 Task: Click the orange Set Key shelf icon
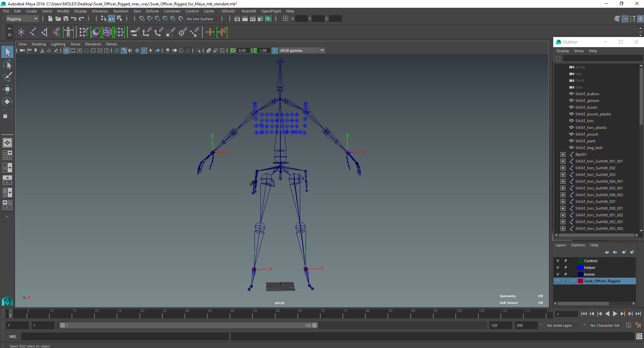coord(210,32)
